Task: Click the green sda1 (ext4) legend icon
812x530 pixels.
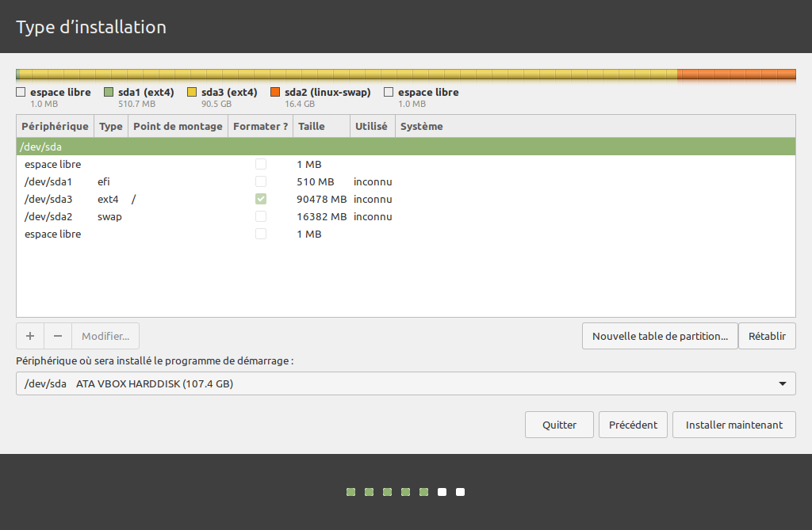Action: pyautogui.click(x=110, y=92)
